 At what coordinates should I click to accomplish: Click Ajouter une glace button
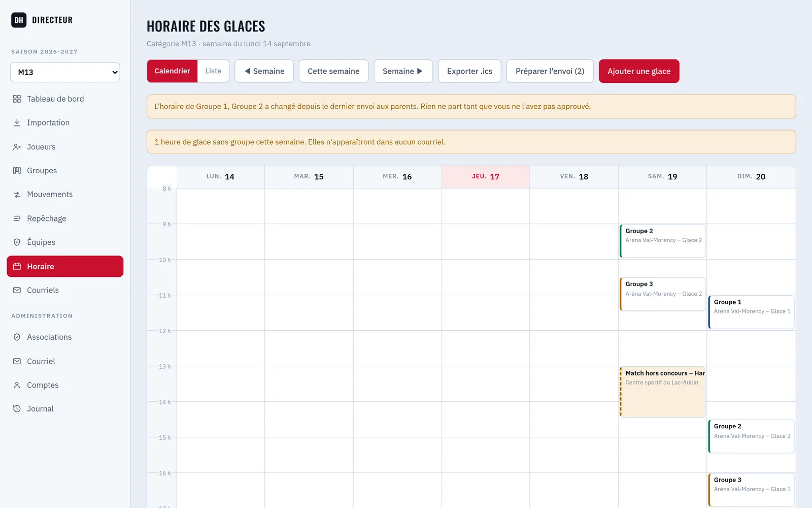639,71
